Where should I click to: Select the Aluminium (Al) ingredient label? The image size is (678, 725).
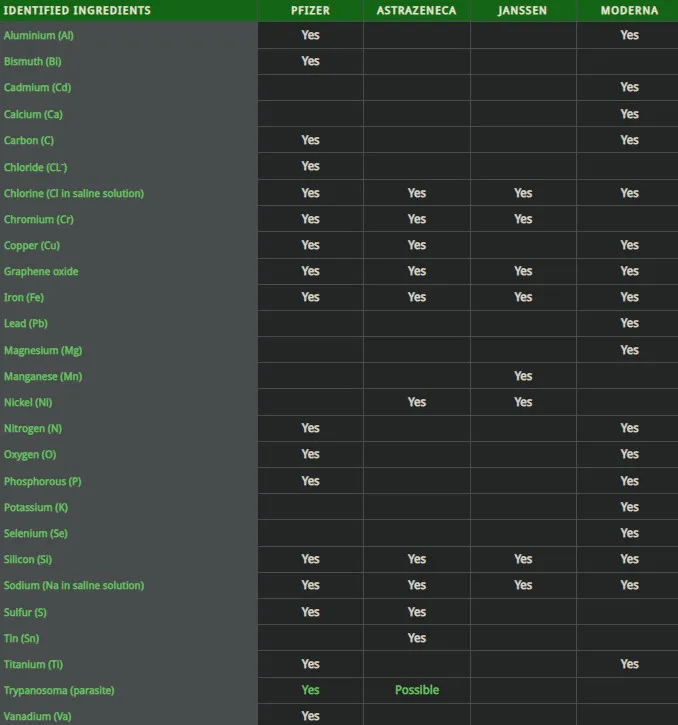point(39,35)
